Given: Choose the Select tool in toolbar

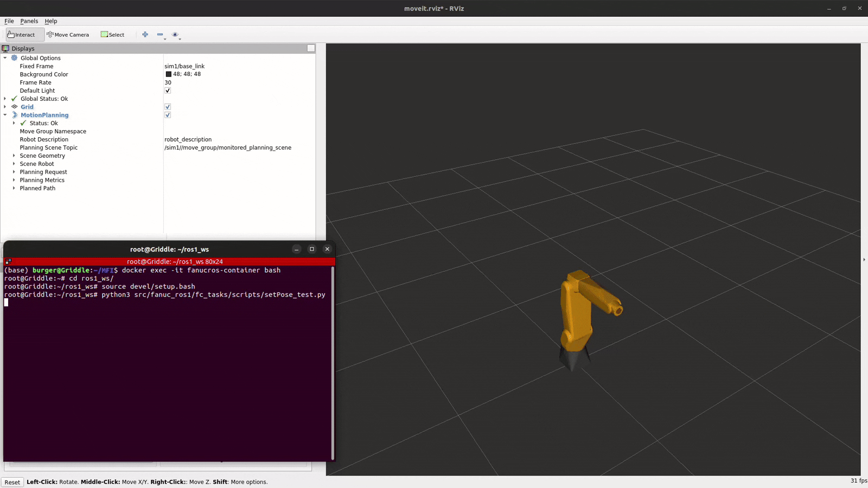Looking at the screenshot, I should (112, 35).
